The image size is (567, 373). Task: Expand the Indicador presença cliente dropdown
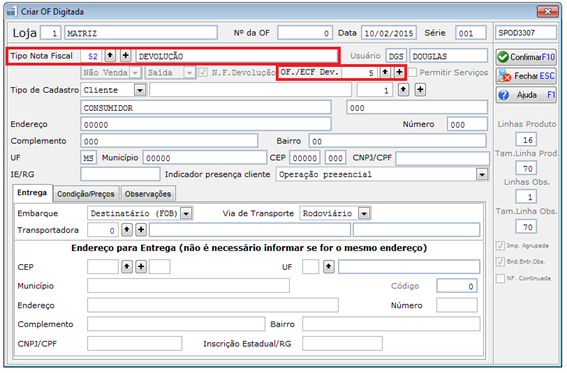(x=482, y=175)
